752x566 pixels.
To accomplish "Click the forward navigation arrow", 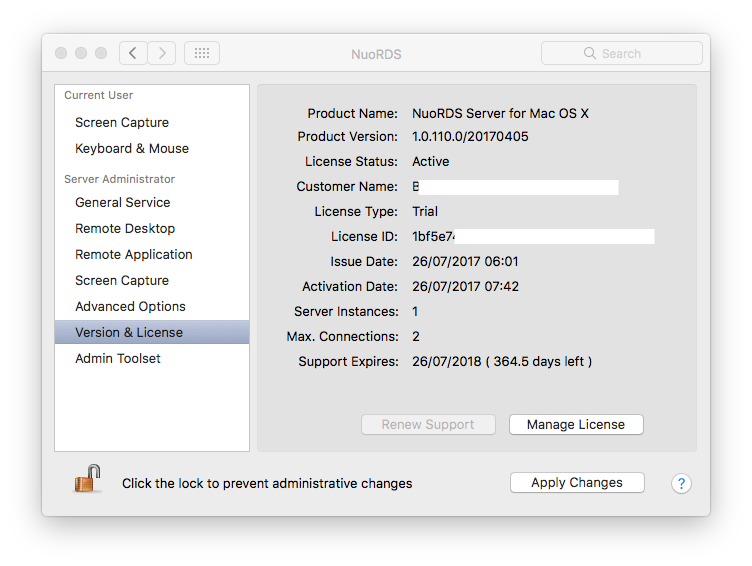I will click(162, 53).
